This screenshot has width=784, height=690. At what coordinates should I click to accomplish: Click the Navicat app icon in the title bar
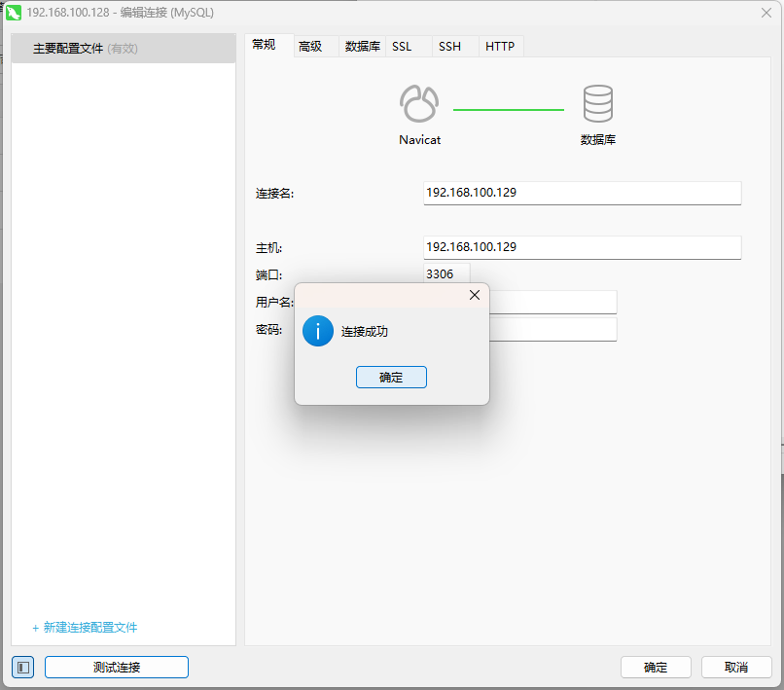tap(14, 13)
